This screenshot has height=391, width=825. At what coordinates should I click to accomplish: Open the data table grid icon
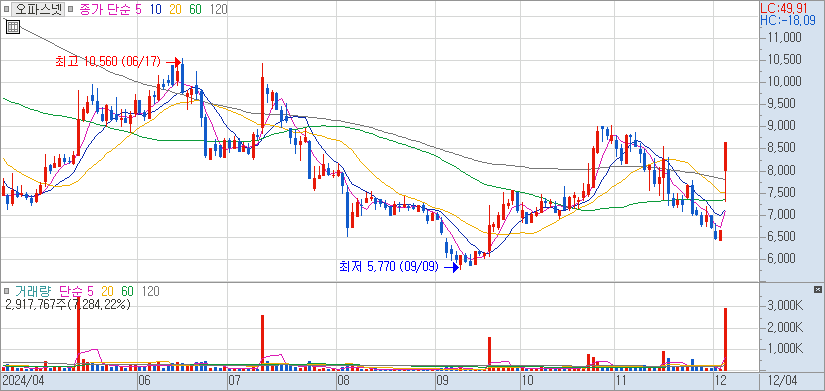point(13,27)
